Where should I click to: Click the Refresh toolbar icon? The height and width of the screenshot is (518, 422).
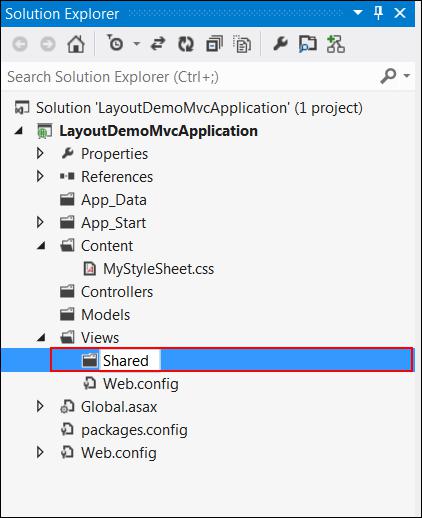[x=186, y=44]
